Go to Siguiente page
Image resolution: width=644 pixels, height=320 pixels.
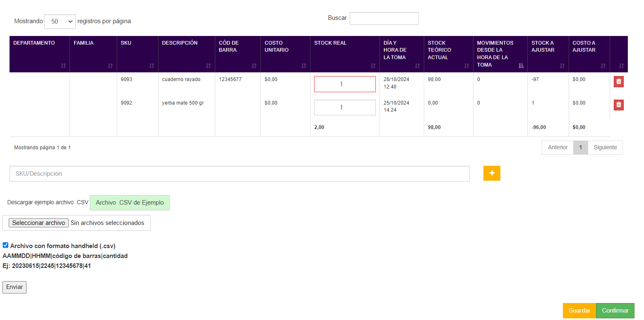tap(605, 148)
